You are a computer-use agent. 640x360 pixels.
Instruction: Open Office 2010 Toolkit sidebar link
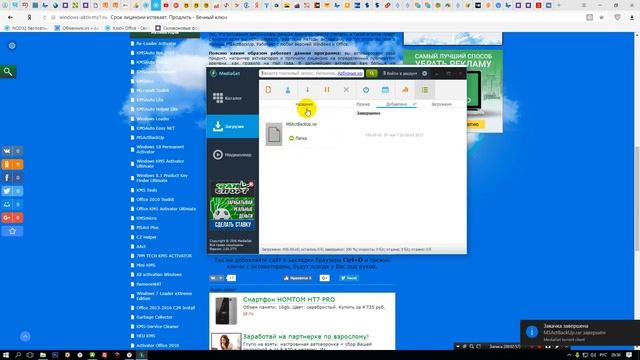point(155,199)
